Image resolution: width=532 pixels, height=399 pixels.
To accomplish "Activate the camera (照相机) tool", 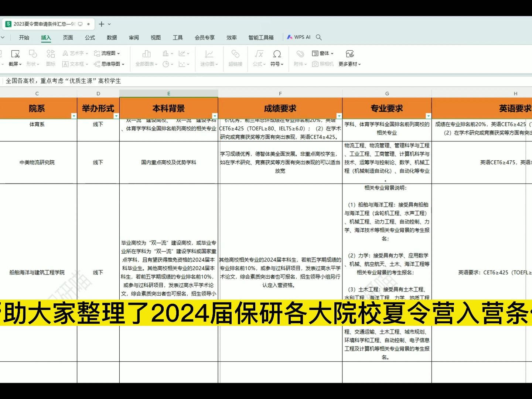I will [323, 64].
